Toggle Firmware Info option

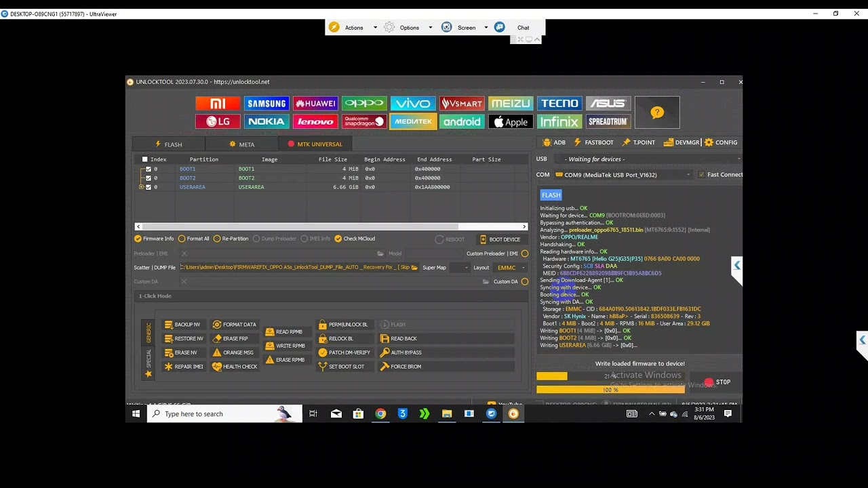[x=154, y=239]
